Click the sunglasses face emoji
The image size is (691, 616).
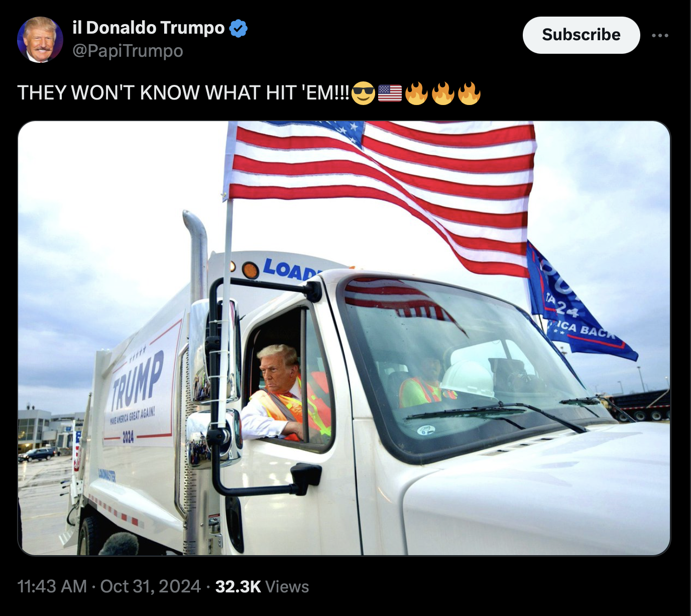point(363,93)
